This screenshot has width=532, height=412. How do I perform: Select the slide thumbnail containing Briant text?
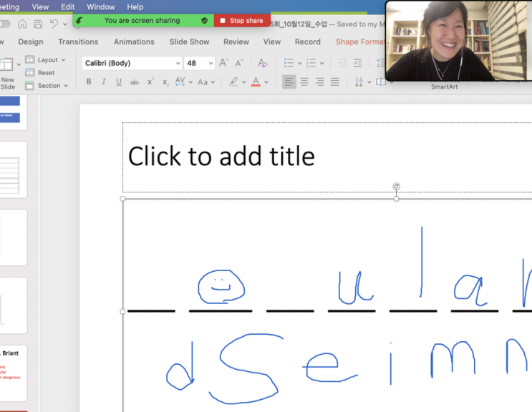tap(13, 373)
